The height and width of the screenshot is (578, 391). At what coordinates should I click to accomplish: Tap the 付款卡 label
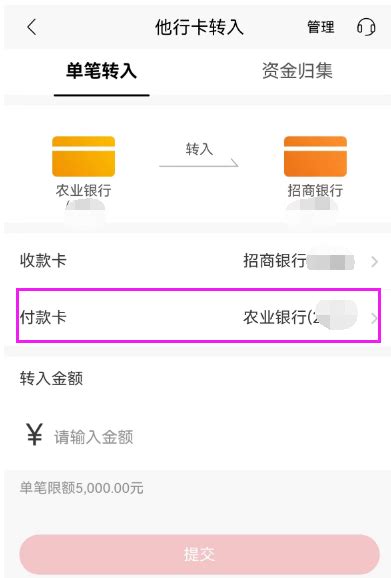[x=43, y=317]
